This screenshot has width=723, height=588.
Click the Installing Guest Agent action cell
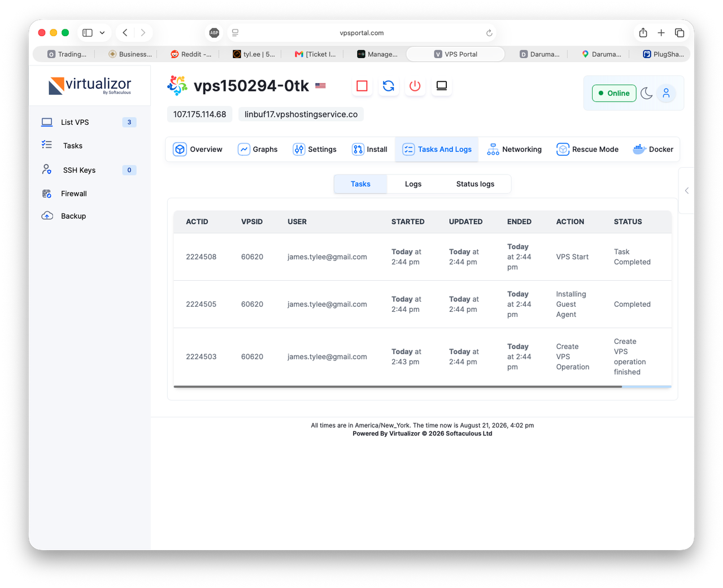click(571, 304)
